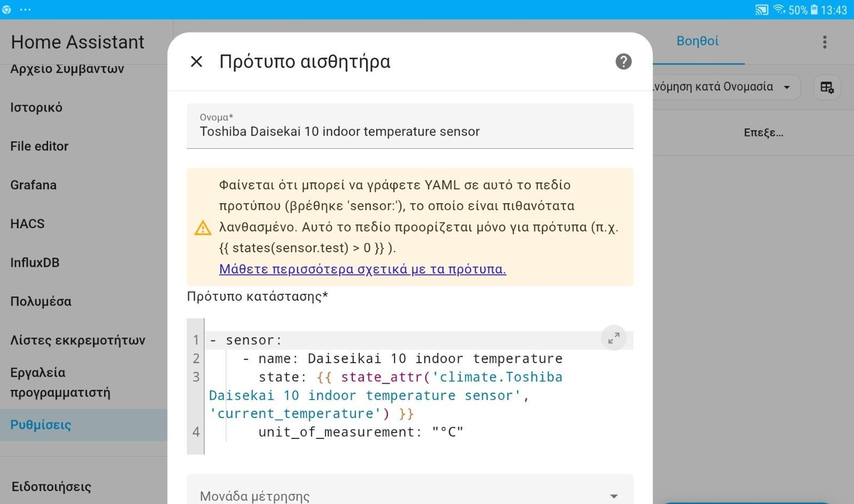This screenshot has width=854, height=504.
Task: Open InfluxDB in the sidebar
Action: click(x=35, y=262)
